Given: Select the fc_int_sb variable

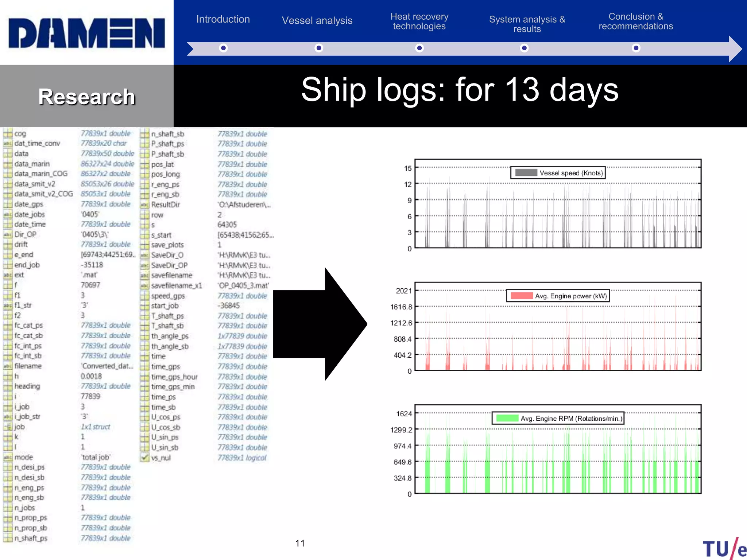Looking at the screenshot, I should pos(28,355).
